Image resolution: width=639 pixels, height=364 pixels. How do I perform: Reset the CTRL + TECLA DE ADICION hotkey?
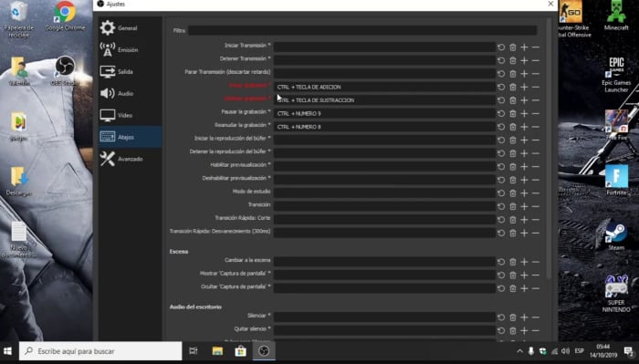(x=501, y=88)
